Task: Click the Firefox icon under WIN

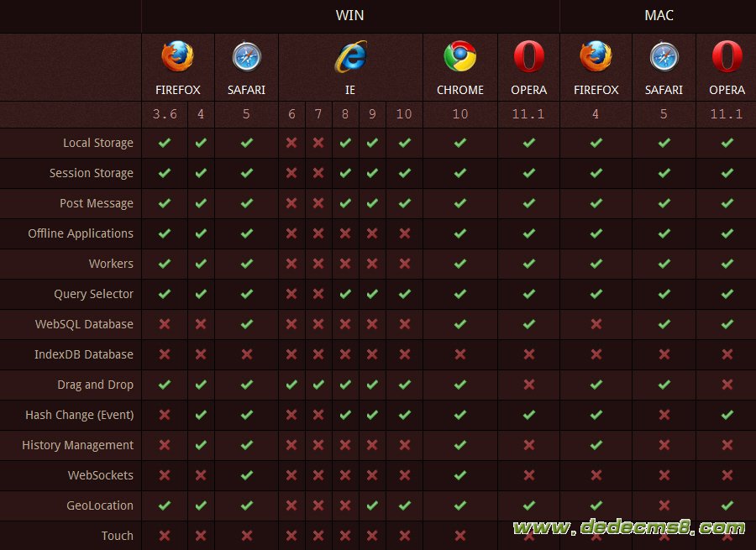Action: point(177,57)
